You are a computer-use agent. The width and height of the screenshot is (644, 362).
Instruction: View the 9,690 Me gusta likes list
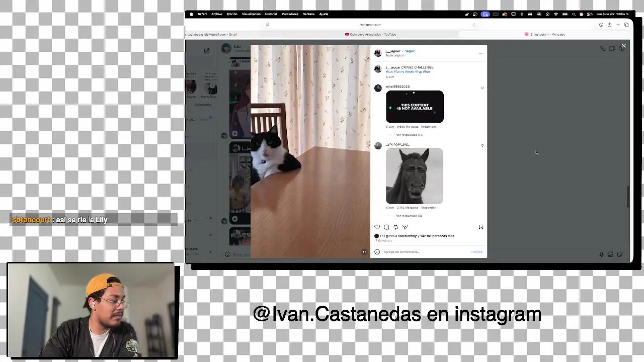408,127
